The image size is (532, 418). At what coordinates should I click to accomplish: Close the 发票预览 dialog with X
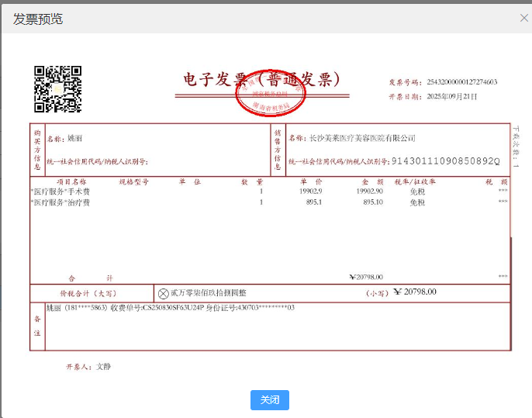(524, 18)
